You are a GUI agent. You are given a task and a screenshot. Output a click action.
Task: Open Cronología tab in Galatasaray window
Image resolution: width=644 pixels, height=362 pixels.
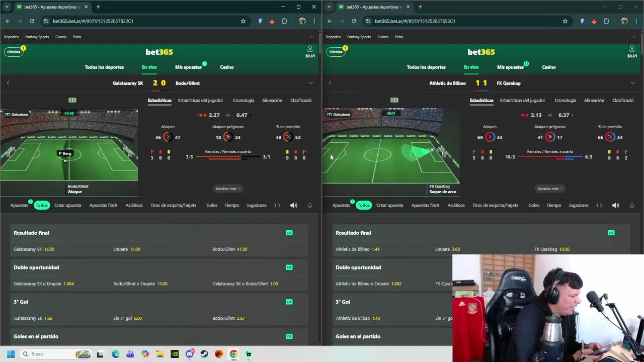tap(244, 101)
